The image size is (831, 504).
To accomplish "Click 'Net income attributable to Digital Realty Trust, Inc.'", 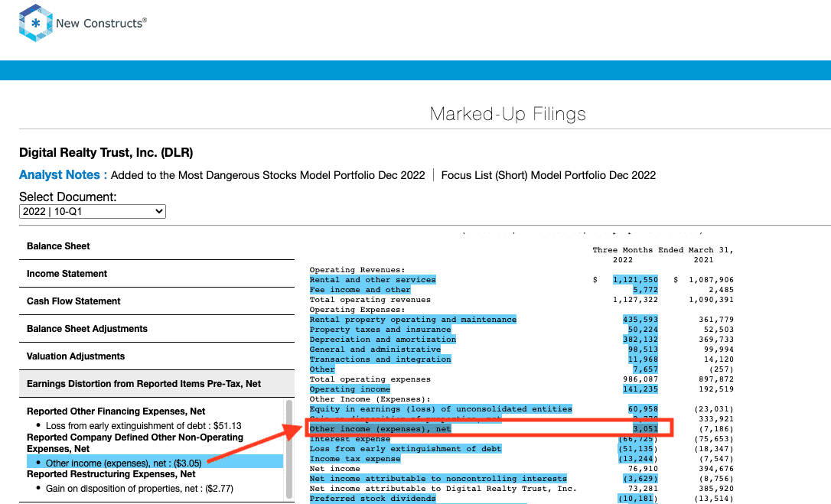I will (x=443, y=489).
